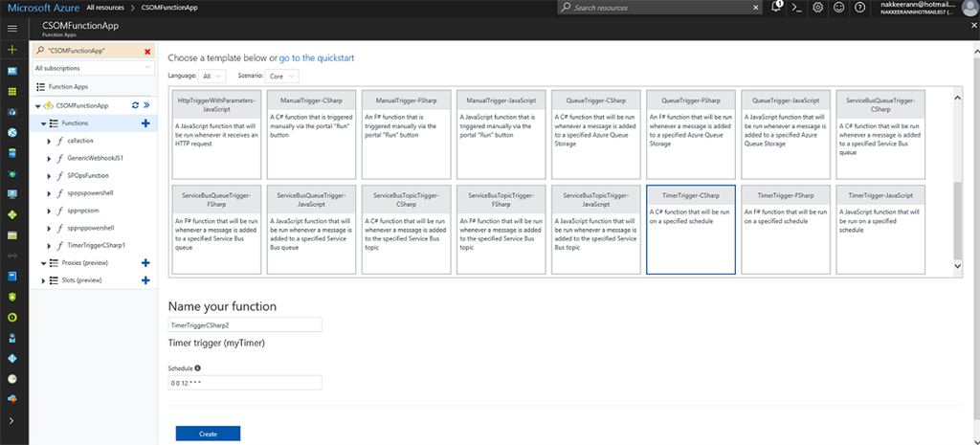
Task: Expand the SPOpsFunction tree node
Action: click(49, 176)
